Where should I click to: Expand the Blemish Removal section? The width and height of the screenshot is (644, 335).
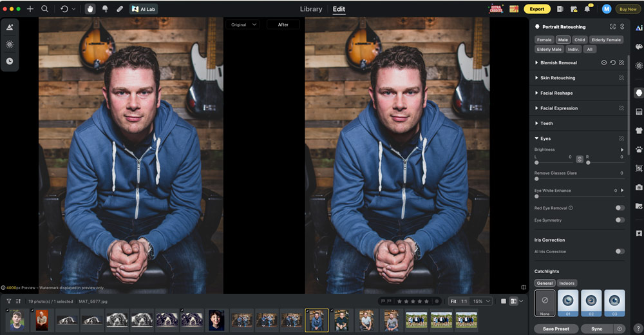pos(536,63)
